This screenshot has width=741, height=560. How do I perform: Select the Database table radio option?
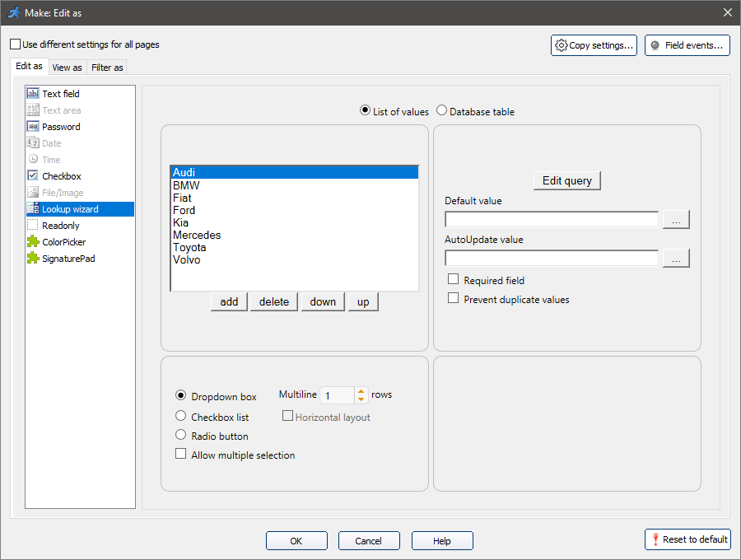pyautogui.click(x=441, y=110)
